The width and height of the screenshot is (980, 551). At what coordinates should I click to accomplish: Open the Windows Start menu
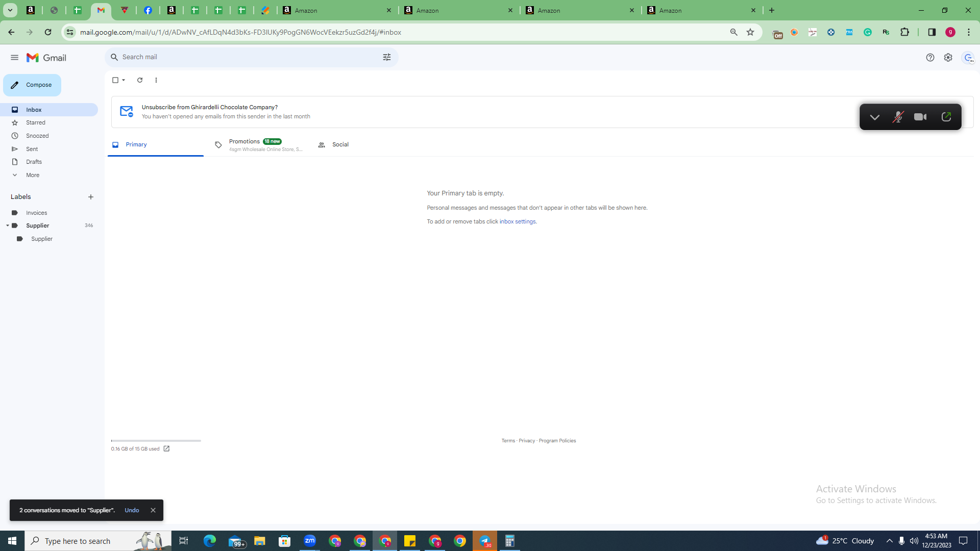(12, 541)
